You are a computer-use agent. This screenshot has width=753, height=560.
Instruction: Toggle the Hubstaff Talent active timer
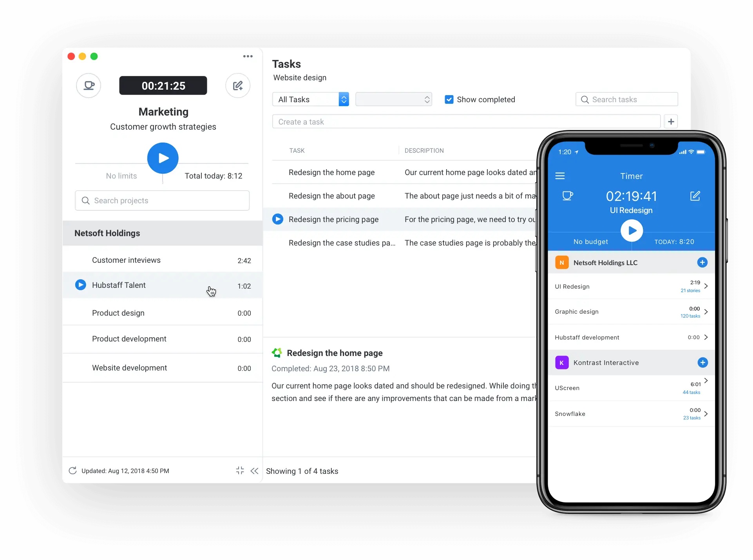(80, 285)
